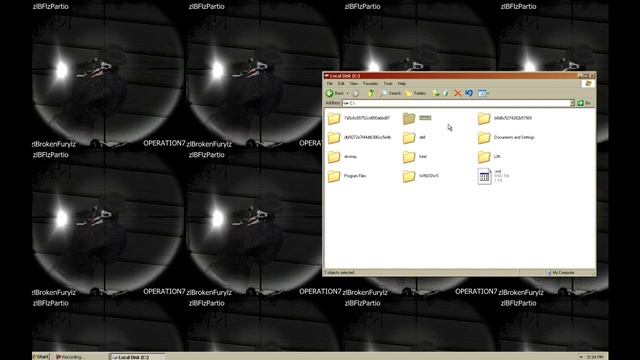Click the blue Undo arrow icon
Image resolution: width=640 pixels, height=360 pixels.
click(469, 93)
